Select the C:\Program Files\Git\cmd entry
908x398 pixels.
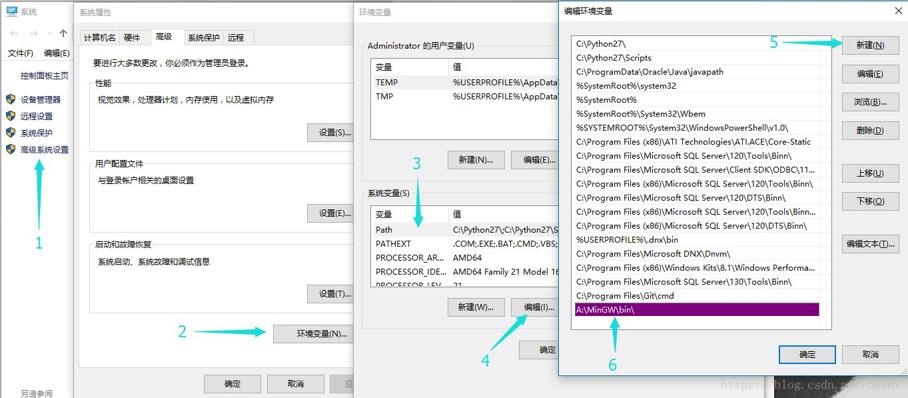pyautogui.click(x=697, y=295)
